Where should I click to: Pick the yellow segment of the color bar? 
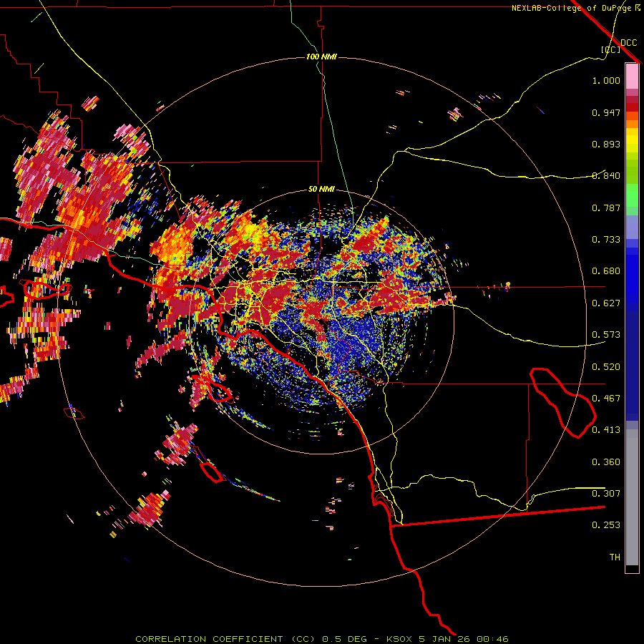[x=632, y=140]
